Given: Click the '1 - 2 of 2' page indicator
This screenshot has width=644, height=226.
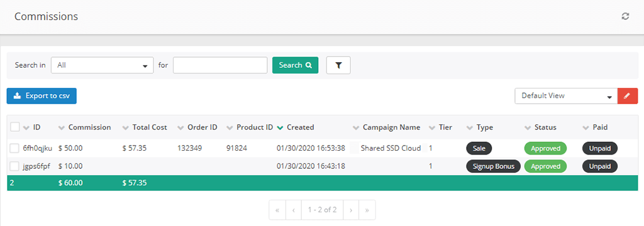Looking at the screenshot, I should coord(322,210).
